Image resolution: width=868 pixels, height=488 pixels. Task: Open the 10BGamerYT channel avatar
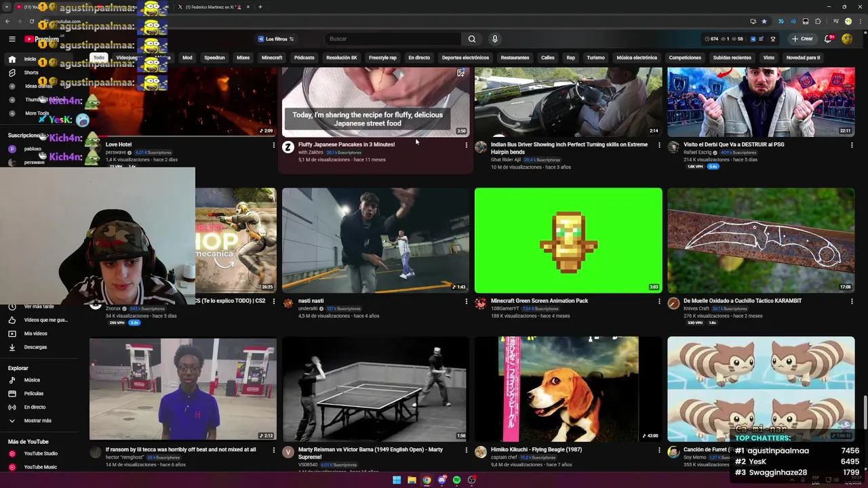(481, 304)
